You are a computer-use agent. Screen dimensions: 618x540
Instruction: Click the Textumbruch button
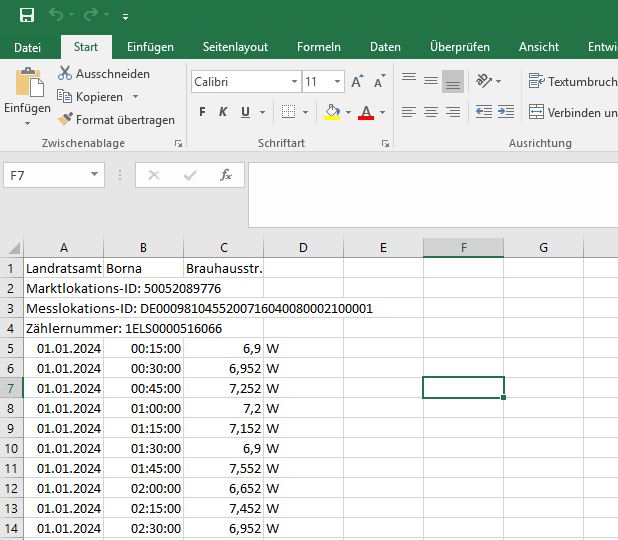point(572,82)
